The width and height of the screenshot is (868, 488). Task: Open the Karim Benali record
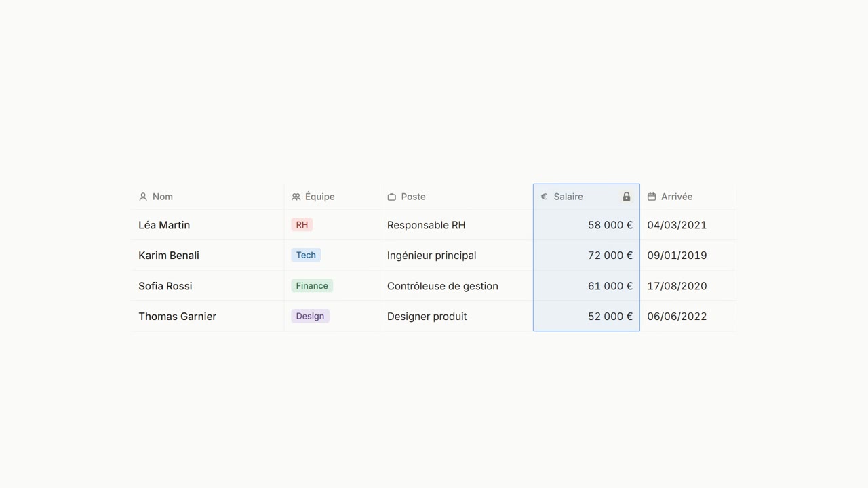point(169,256)
